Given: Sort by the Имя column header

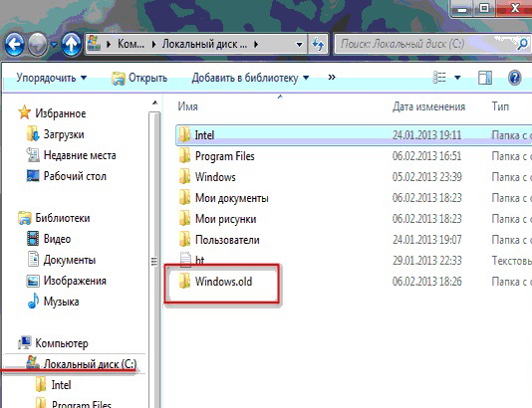Looking at the screenshot, I should (x=187, y=106).
